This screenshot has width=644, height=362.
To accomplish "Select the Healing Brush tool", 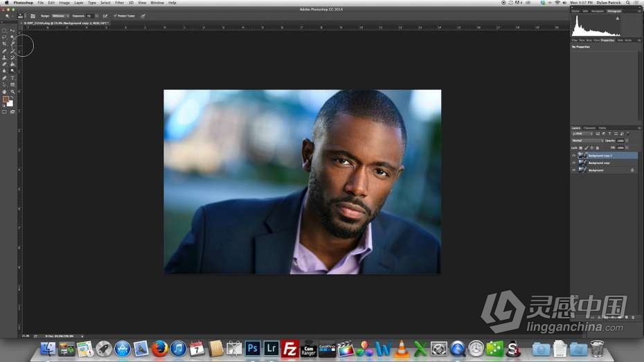I will point(4,51).
